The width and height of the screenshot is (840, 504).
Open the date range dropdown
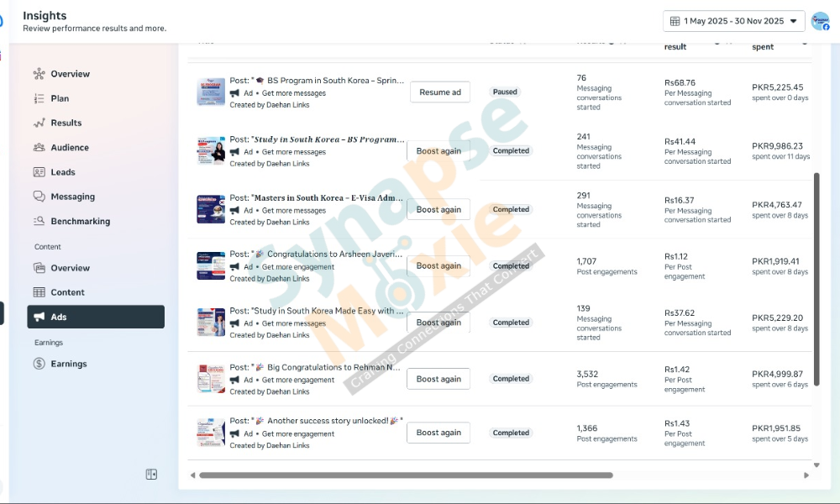(x=733, y=21)
